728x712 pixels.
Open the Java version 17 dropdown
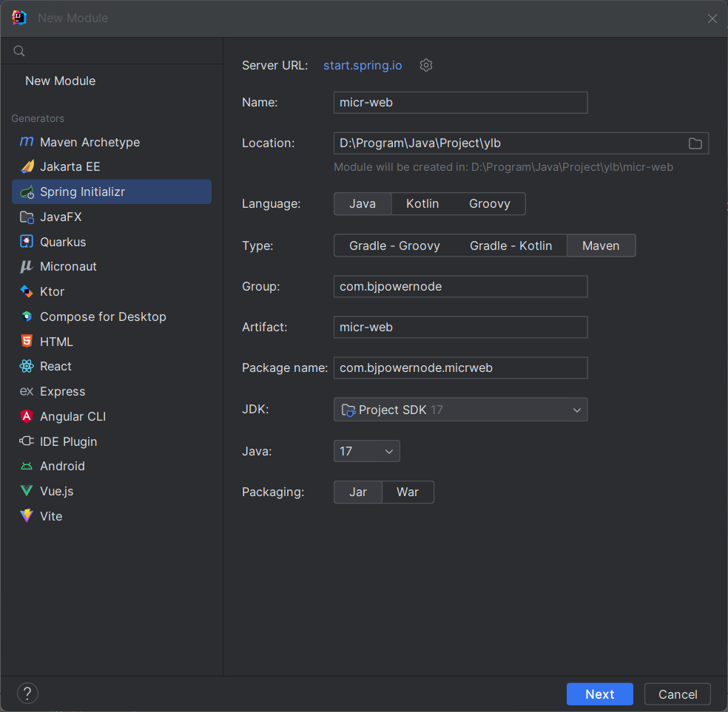coord(367,451)
